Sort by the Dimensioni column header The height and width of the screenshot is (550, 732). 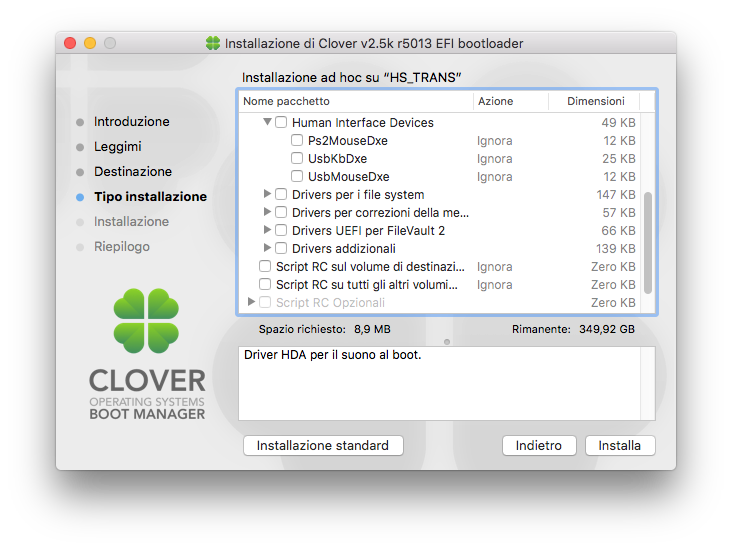[595, 101]
